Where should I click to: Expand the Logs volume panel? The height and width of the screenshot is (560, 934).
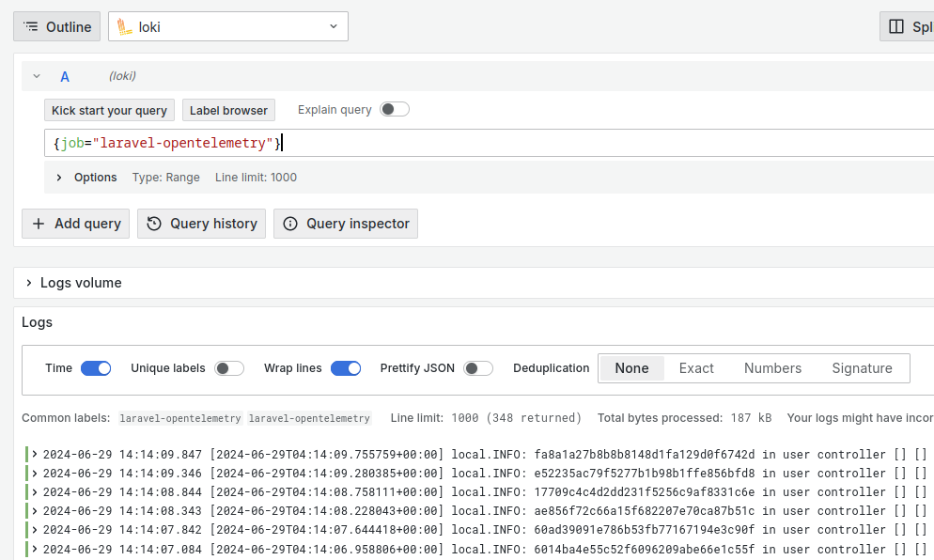tap(28, 283)
